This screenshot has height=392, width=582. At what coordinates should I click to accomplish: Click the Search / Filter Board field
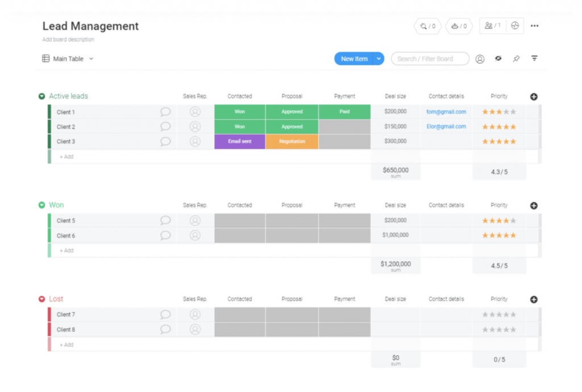coord(430,59)
